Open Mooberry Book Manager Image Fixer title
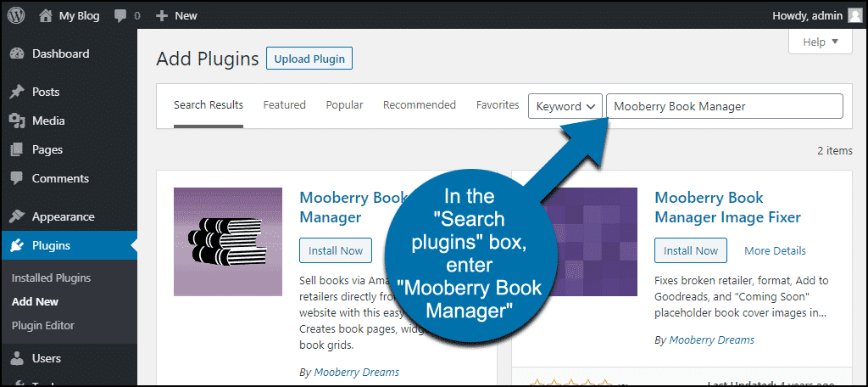 pos(728,207)
